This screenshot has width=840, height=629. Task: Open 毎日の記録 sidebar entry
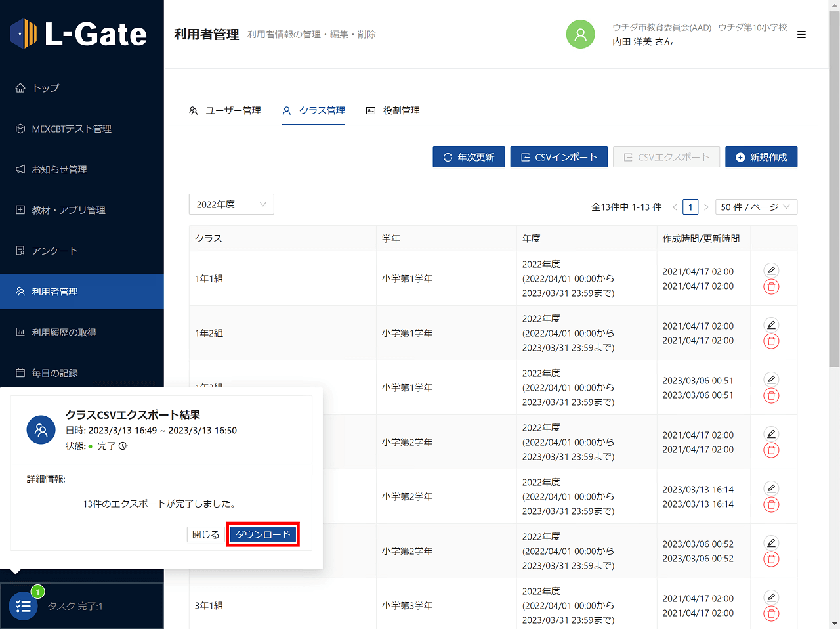(82, 373)
